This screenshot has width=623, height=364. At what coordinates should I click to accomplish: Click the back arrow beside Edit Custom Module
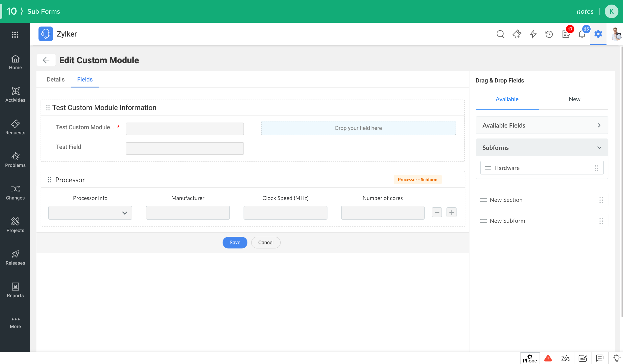pos(46,60)
